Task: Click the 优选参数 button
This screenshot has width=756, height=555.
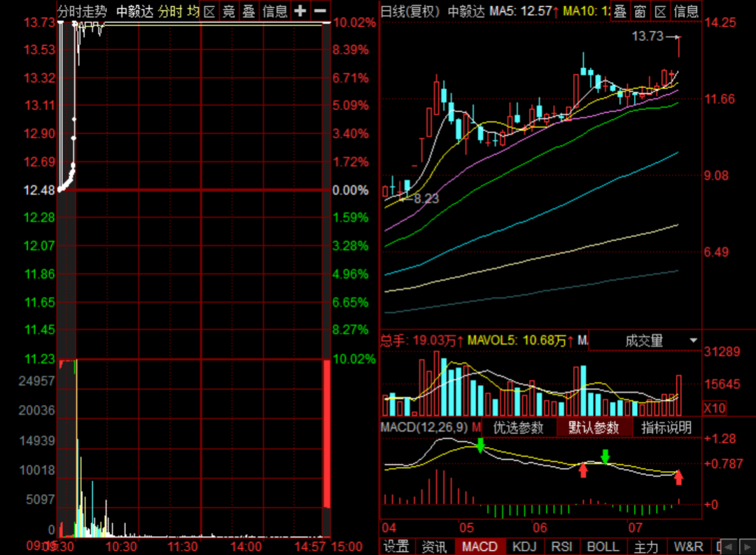Action: point(518,428)
